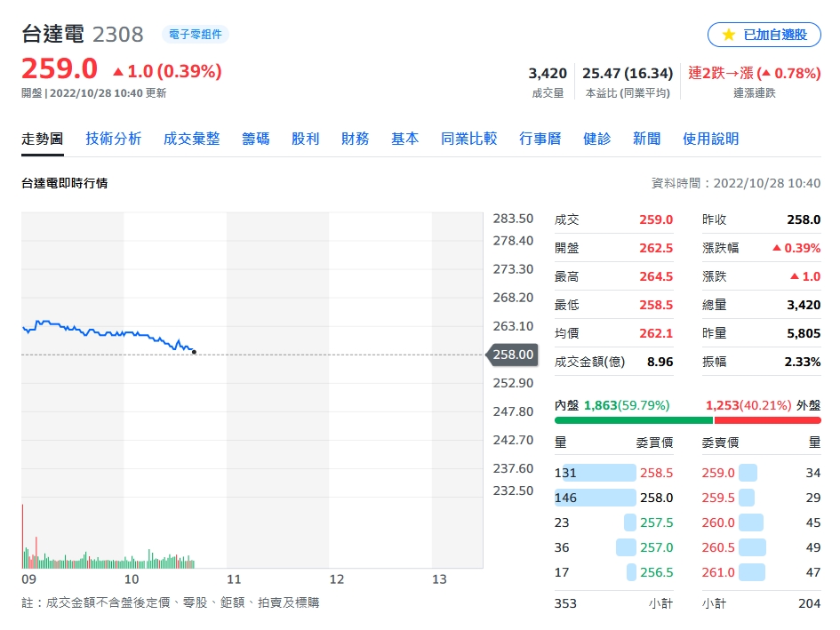The height and width of the screenshot is (630, 840).
Task: Open the 電子零組件 category tag
Action: click(x=195, y=35)
